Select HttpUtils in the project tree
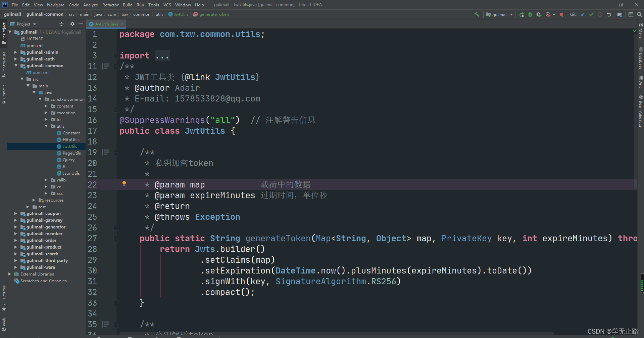The image size is (644, 338). [x=71, y=139]
